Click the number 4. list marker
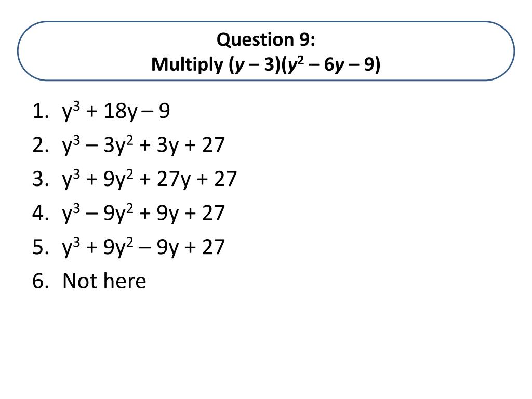This screenshot has width=532, height=399. coord(41,213)
